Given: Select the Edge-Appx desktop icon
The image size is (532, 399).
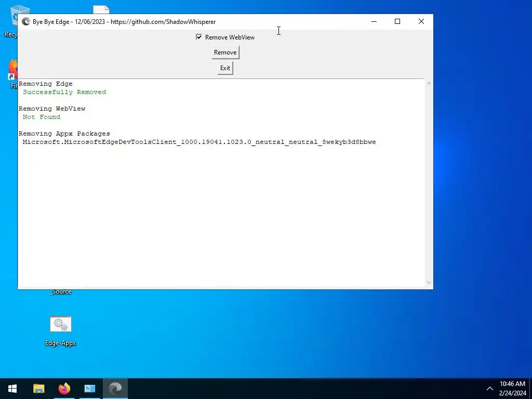Looking at the screenshot, I should 60,331.
